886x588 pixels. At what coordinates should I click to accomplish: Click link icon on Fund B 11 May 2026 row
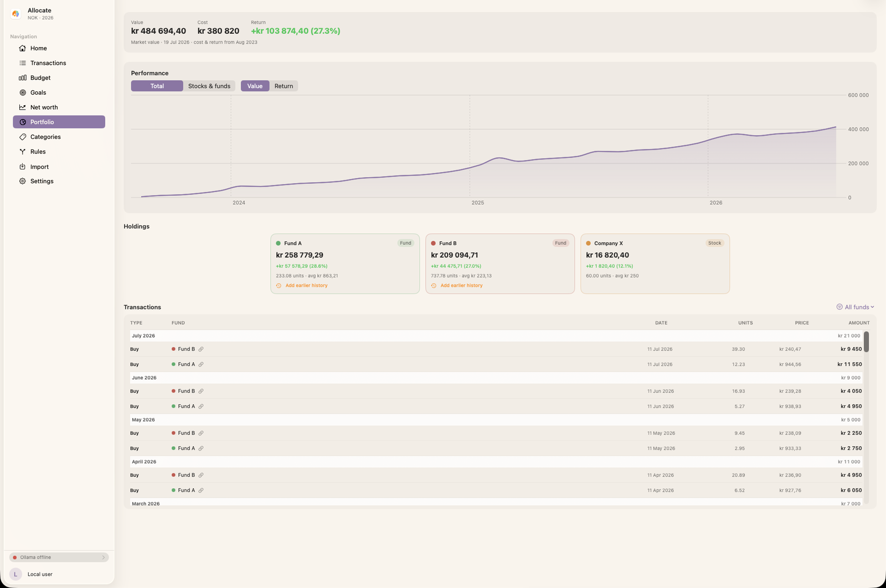pos(201,434)
